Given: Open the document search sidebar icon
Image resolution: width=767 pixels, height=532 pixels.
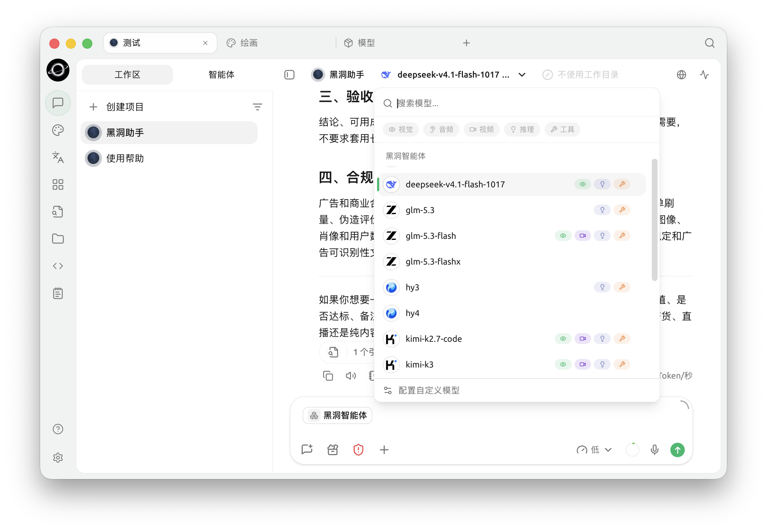Looking at the screenshot, I should tap(58, 212).
